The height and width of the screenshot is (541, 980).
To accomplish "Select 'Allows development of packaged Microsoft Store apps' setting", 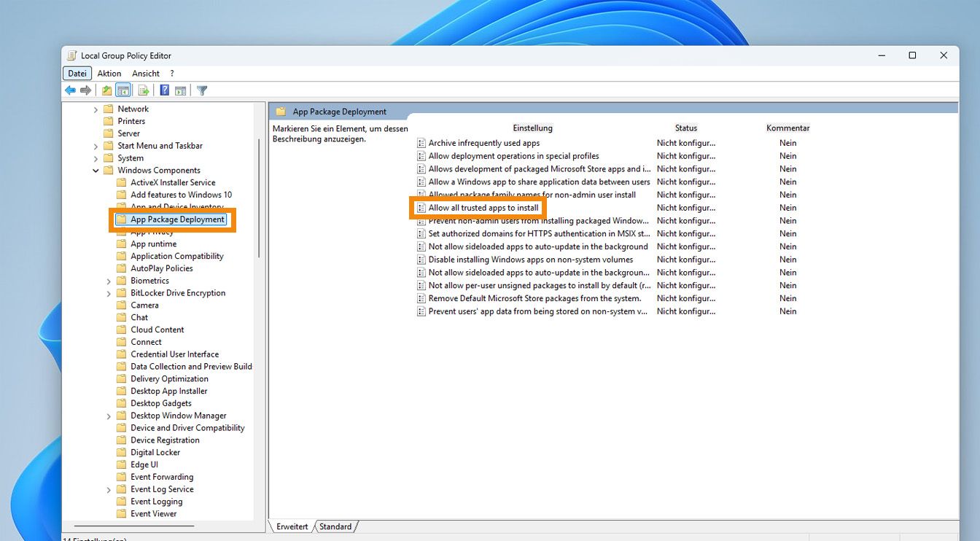I will (540, 169).
